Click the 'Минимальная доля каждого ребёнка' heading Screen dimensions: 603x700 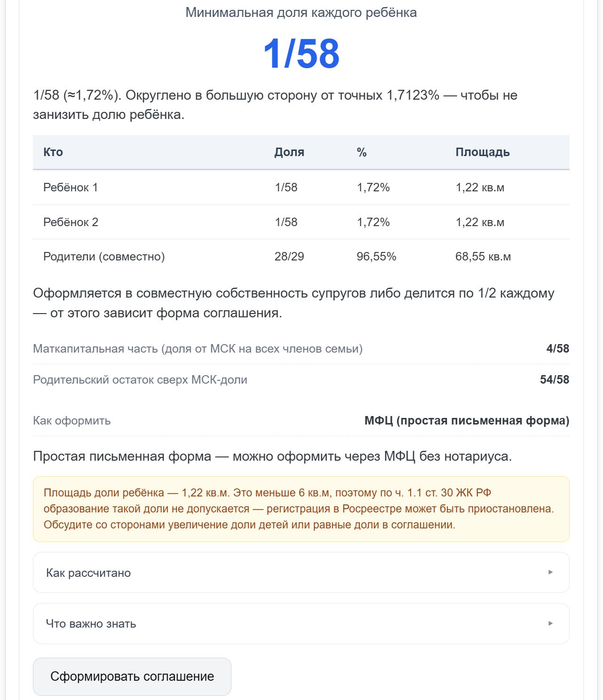pos(301,12)
